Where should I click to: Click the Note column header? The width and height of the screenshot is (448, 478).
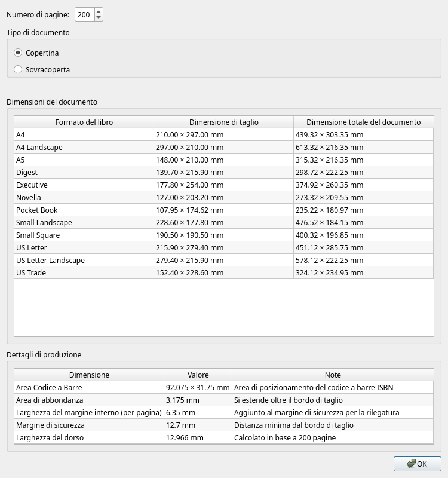(x=333, y=375)
